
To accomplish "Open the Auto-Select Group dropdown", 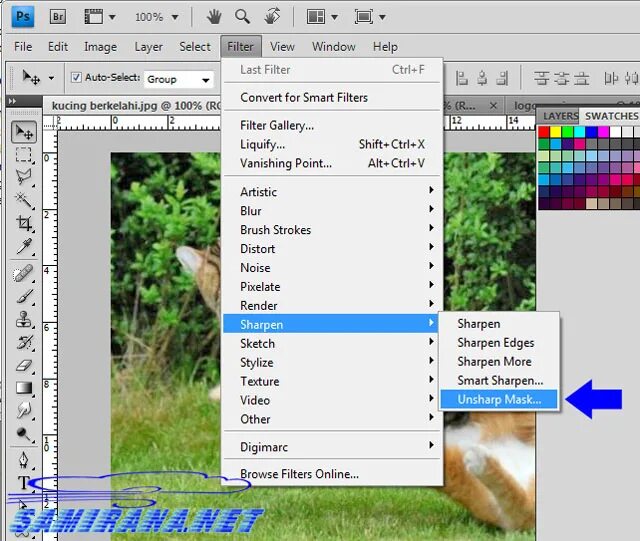I will tap(178, 79).
